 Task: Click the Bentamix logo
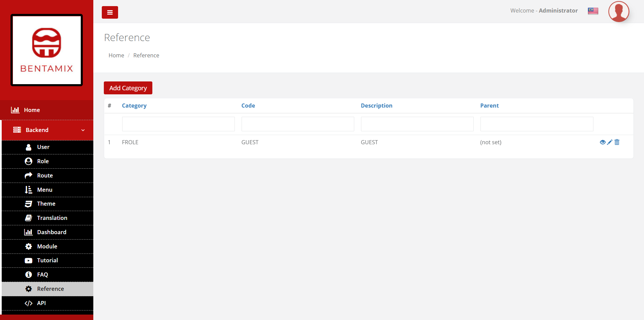click(x=47, y=50)
